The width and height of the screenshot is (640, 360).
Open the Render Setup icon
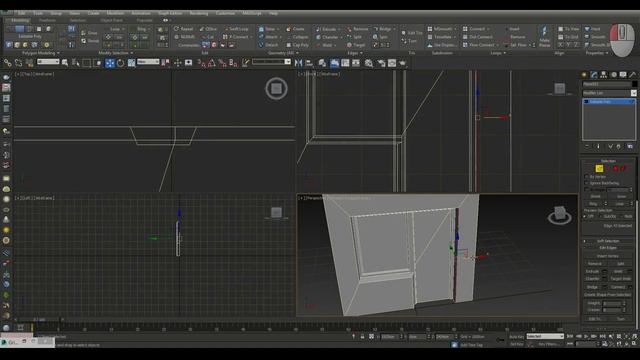click(x=381, y=63)
